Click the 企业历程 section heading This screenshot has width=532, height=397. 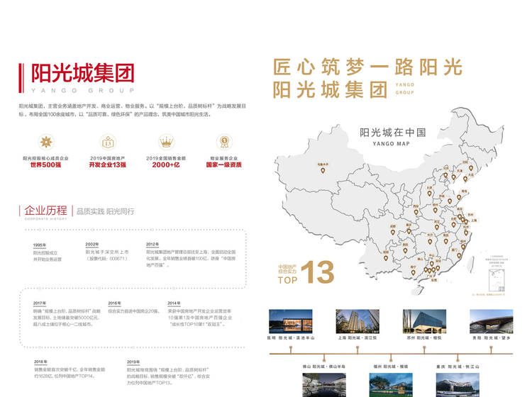click(46, 210)
